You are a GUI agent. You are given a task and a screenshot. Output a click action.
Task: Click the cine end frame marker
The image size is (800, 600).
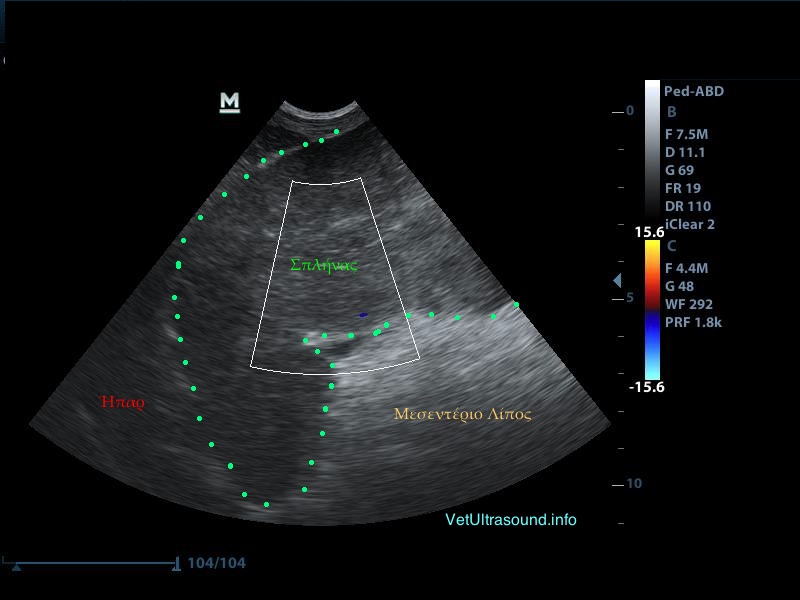(x=177, y=563)
